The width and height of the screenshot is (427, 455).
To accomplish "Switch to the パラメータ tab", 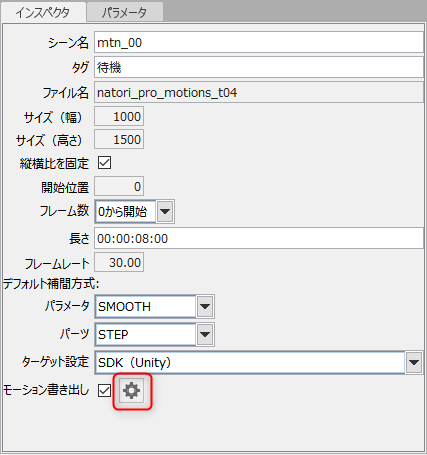I will coord(124,12).
